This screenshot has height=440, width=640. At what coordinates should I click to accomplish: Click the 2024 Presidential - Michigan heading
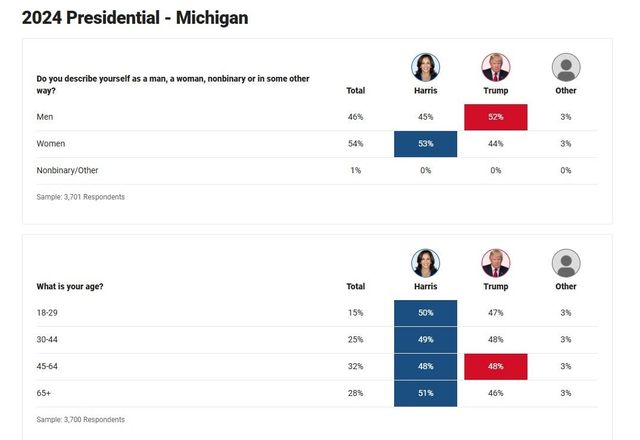tap(135, 18)
